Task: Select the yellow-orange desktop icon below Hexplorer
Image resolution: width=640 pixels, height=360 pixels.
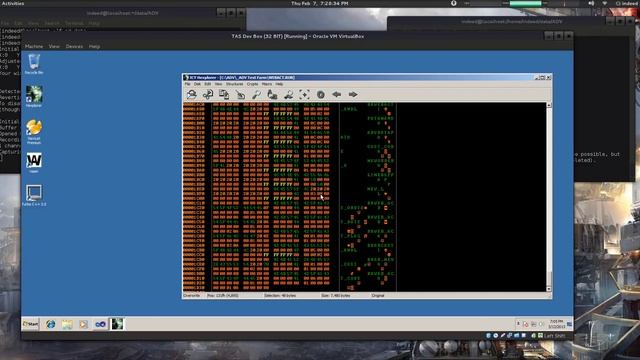Action: click(34, 131)
